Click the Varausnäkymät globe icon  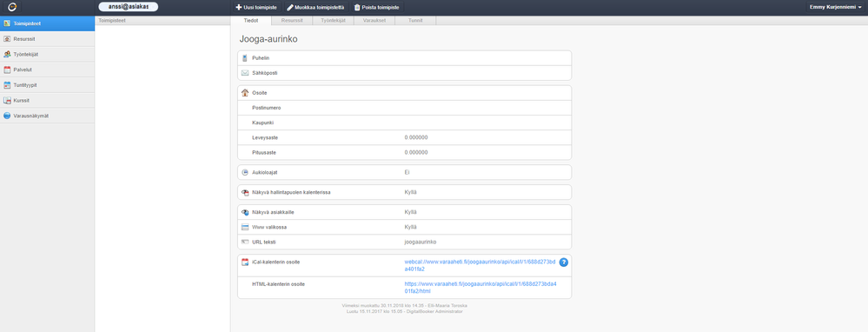click(x=7, y=116)
